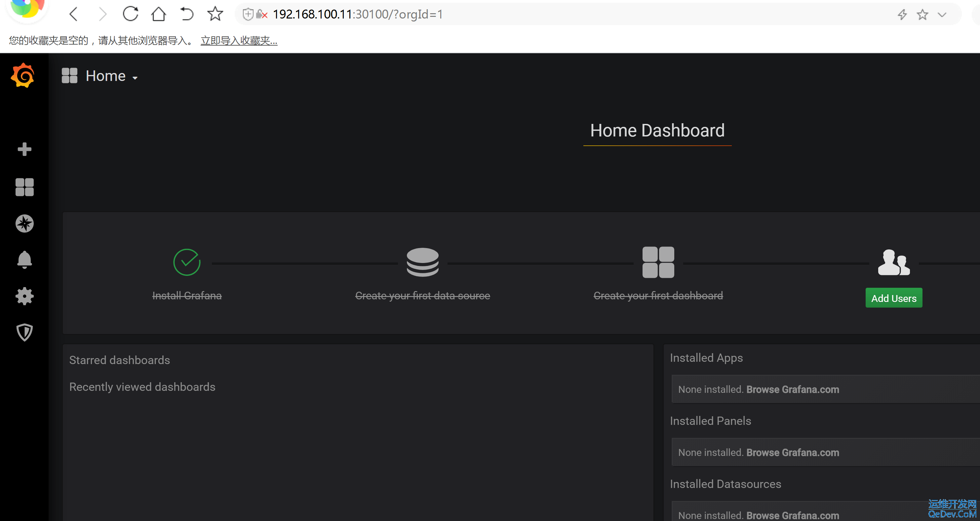Click the Home Dashboard title
Image resolution: width=980 pixels, height=521 pixels.
657,130
